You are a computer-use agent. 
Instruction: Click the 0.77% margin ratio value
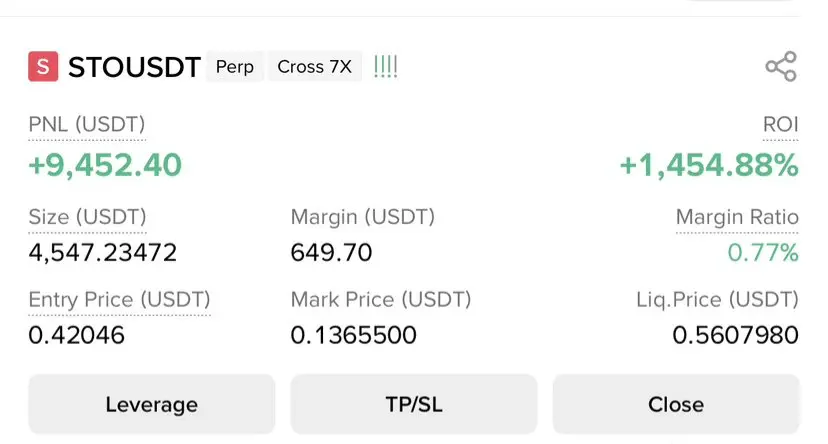coord(763,253)
